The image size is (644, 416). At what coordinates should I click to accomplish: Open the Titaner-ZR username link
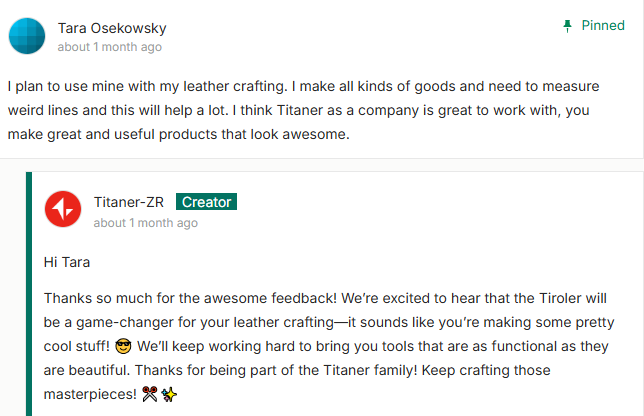[128, 202]
